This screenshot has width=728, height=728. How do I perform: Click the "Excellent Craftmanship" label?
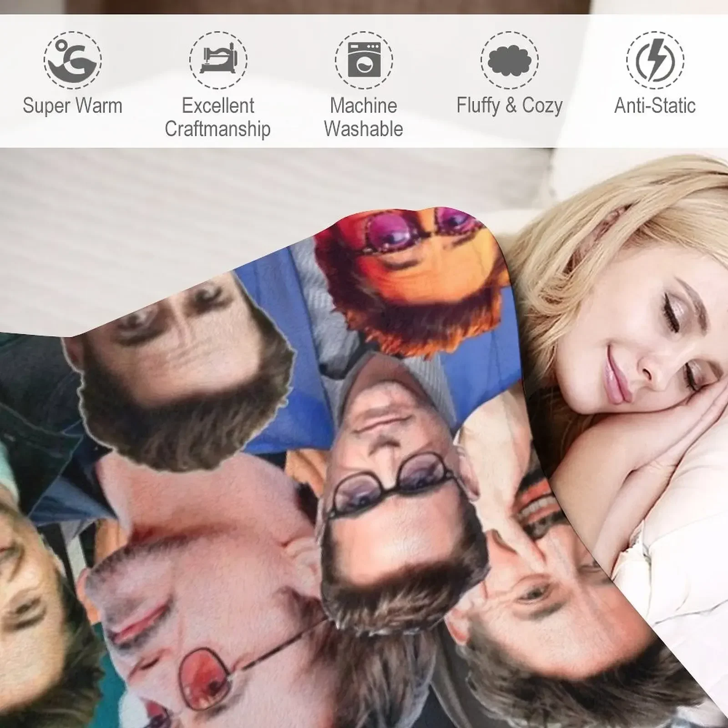[x=218, y=117]
